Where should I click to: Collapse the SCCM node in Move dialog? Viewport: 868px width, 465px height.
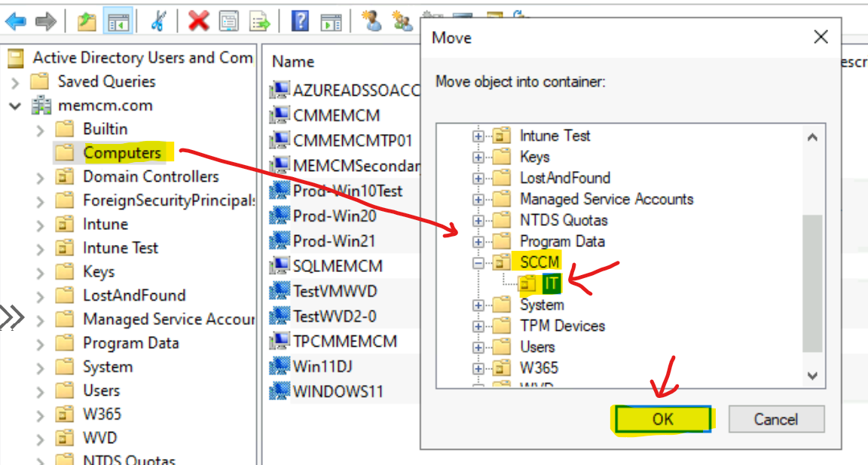(478, 263)
